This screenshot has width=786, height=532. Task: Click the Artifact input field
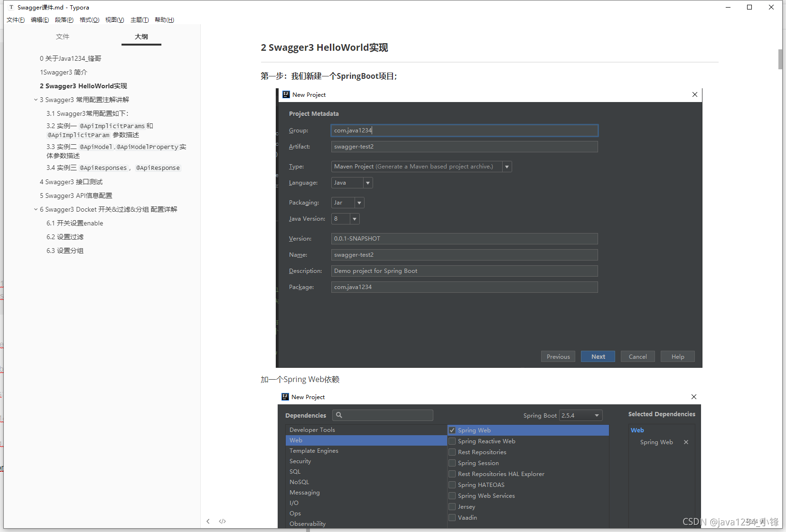point(465,147)
